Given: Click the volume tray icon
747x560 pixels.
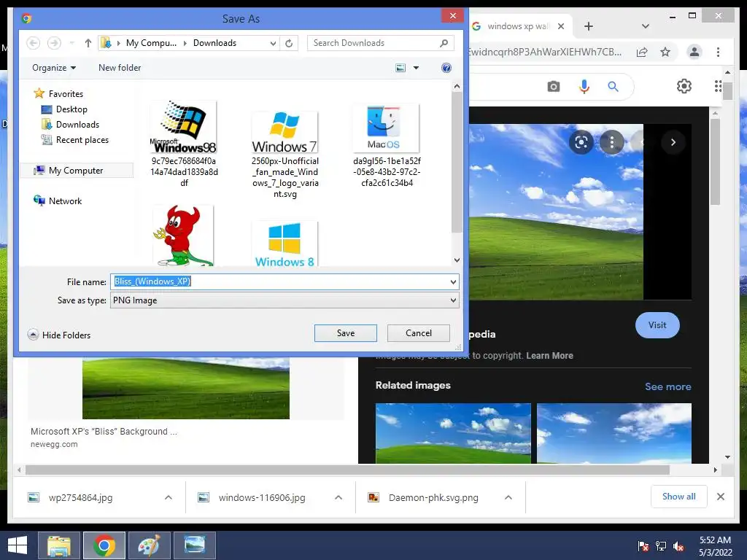Looking at the screenshot, I should 678,546.
